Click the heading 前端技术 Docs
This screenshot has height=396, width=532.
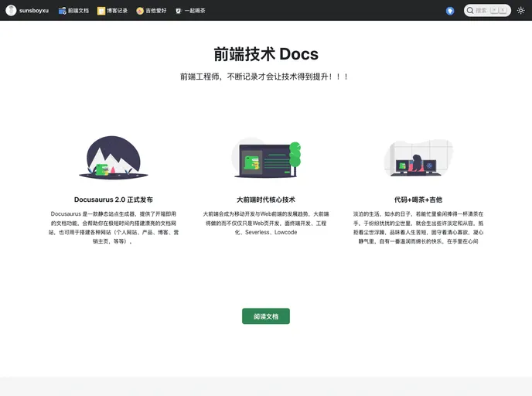click(x=266, y=54)
